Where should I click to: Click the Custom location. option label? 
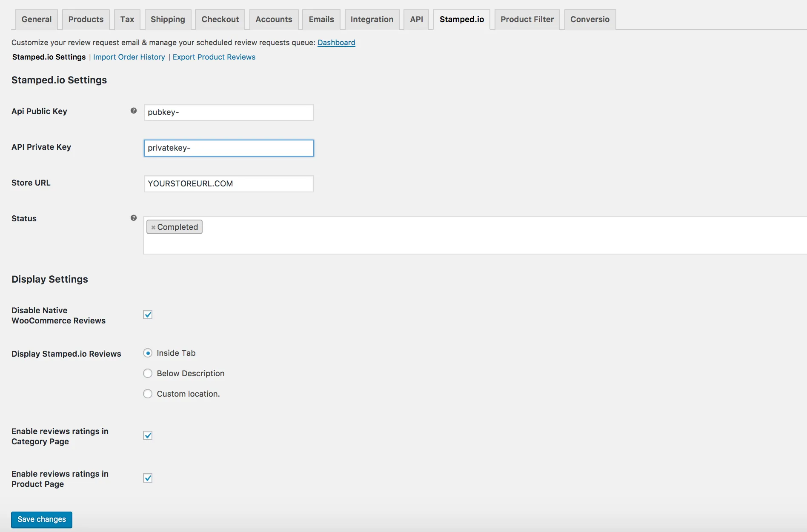coord(188,394)
